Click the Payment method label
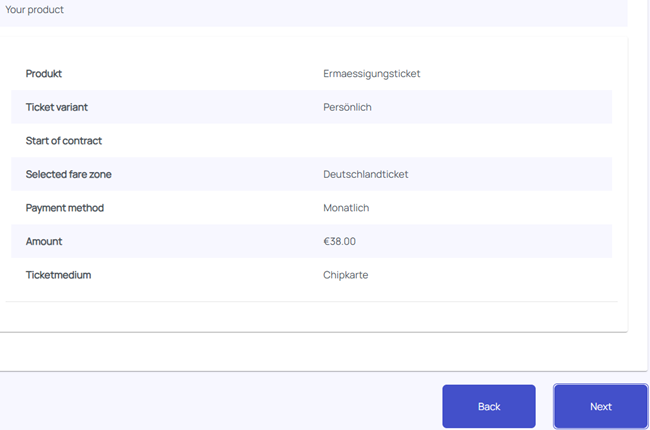The image size is (650, 430). [x=65, y=208]
